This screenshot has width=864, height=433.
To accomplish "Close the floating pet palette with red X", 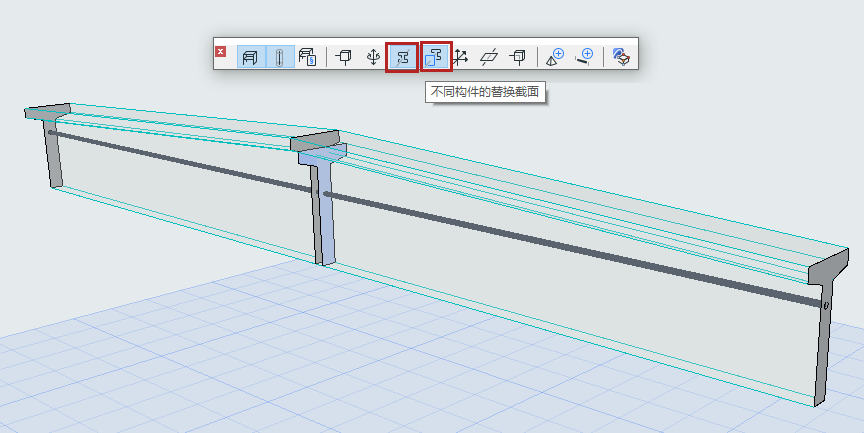I will tap(221, 51).
